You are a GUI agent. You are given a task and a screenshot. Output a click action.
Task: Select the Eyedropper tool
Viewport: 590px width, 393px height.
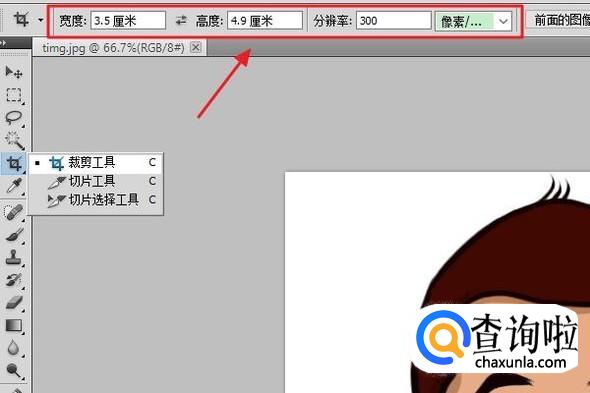14,186
